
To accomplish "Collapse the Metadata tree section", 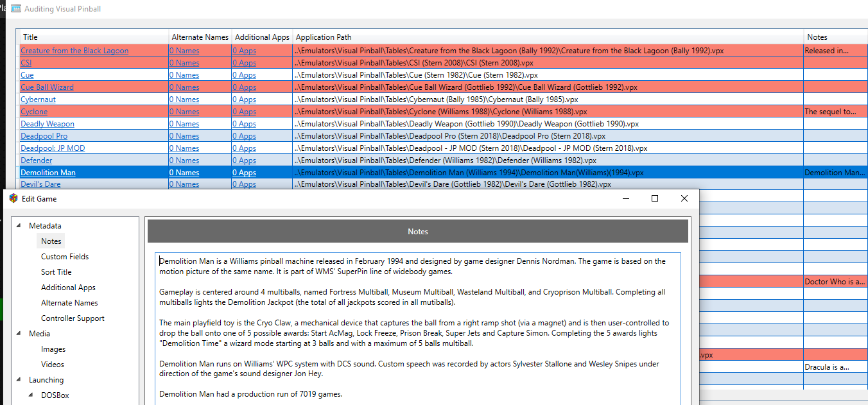I will tap(18, 226).
